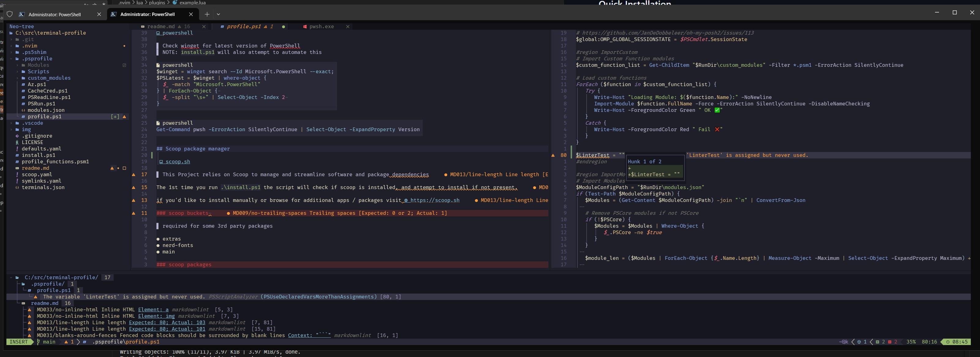Close the pwsh.exe buffer tab
Viewport: 980px width, 357px height.
click(347, 27)
